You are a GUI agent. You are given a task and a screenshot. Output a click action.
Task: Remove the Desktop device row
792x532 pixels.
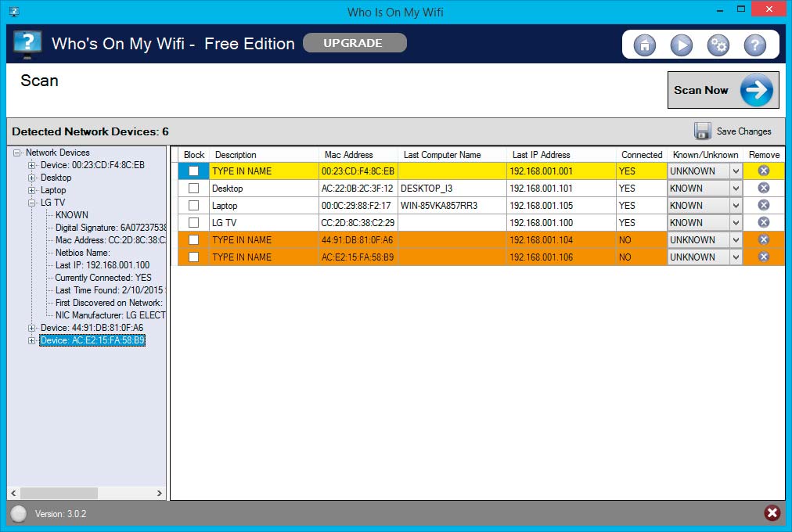764,188
